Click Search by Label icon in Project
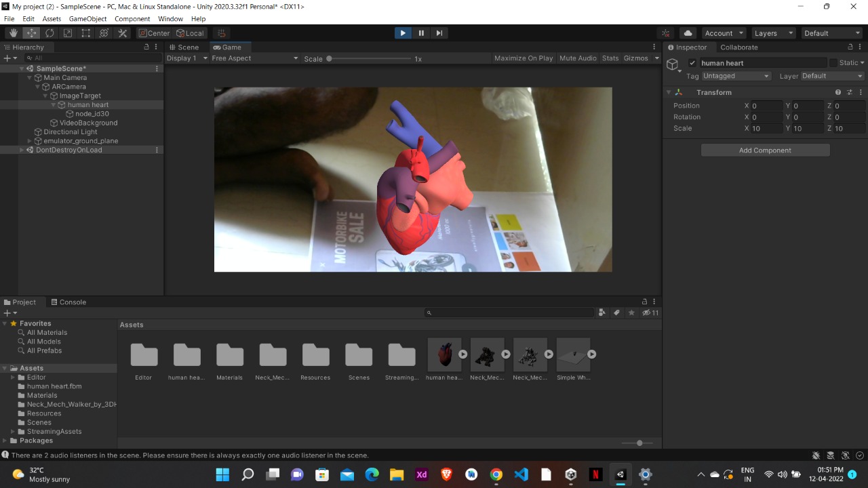 click(616, 312)
